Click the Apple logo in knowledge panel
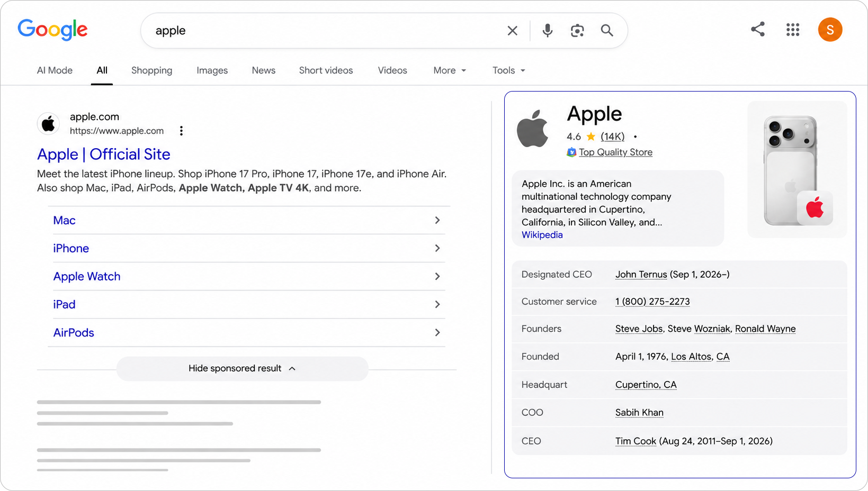This screenshot has width=868, height=491. pyautogui.click(x=533, y=129)
